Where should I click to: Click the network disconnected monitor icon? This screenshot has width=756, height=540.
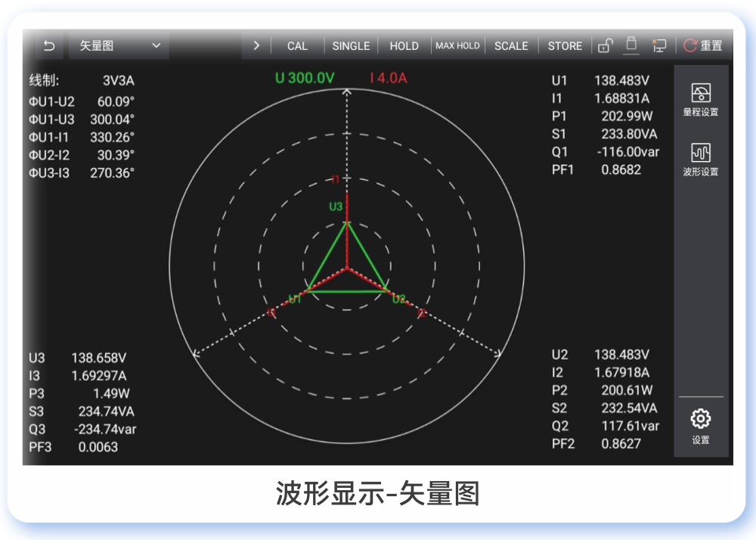tap(658, 45)
